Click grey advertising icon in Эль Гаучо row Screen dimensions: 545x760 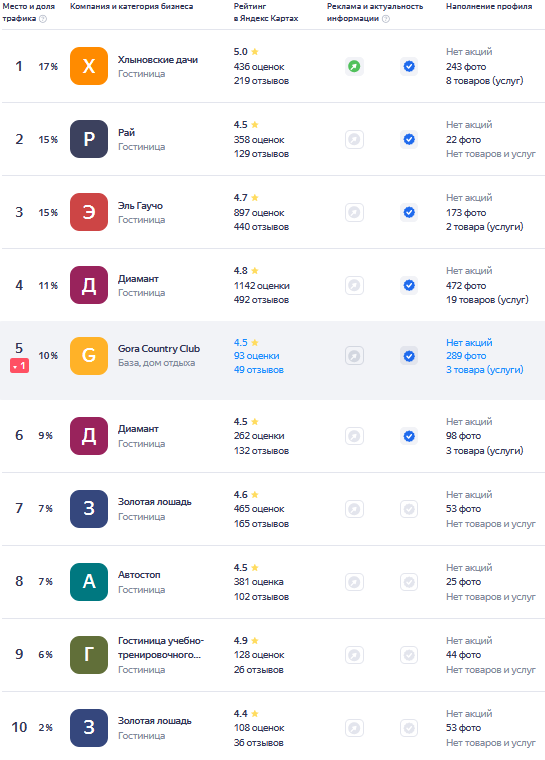(354, 212)
